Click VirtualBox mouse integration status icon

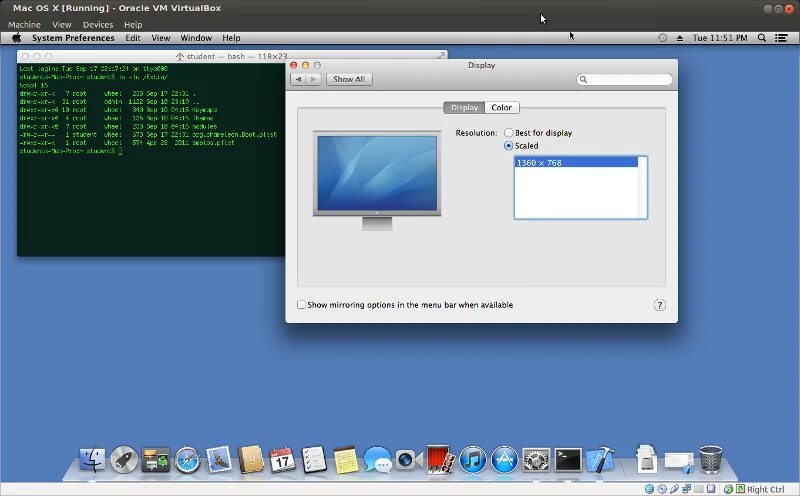coord(729,489)
